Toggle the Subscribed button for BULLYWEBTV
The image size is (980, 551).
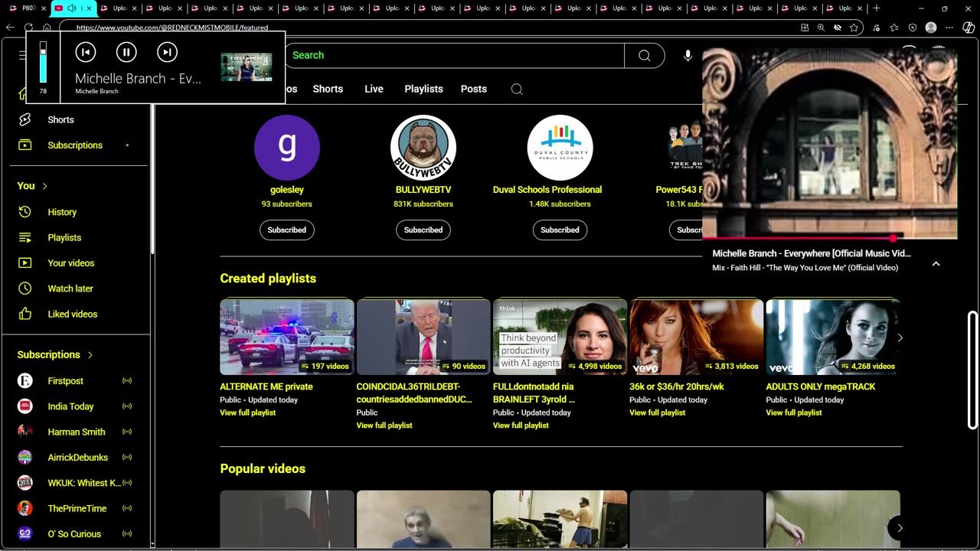point(423,230)
